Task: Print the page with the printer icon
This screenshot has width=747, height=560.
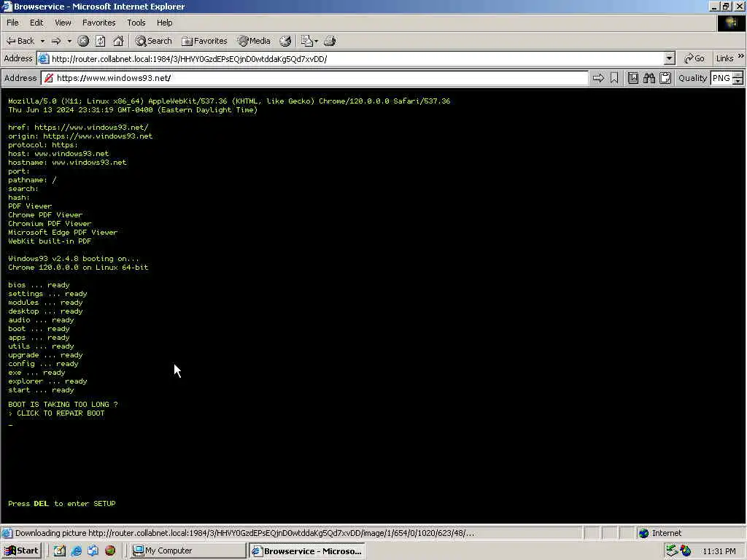Action: [x=330, y=41]
